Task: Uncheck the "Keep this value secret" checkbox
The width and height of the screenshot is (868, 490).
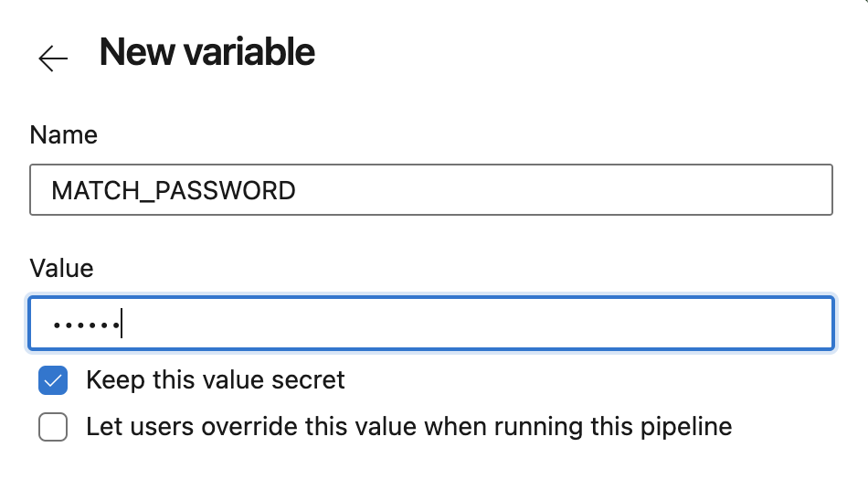Action: coord(53,380)
